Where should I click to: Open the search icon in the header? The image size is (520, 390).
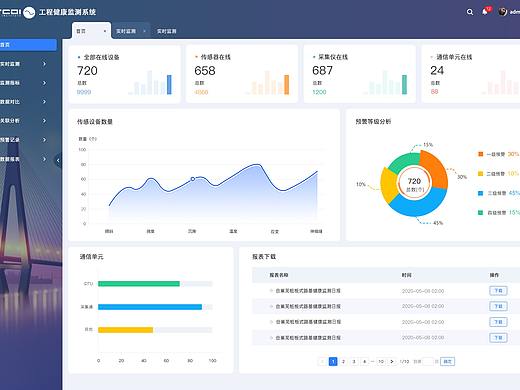(470, 12)
